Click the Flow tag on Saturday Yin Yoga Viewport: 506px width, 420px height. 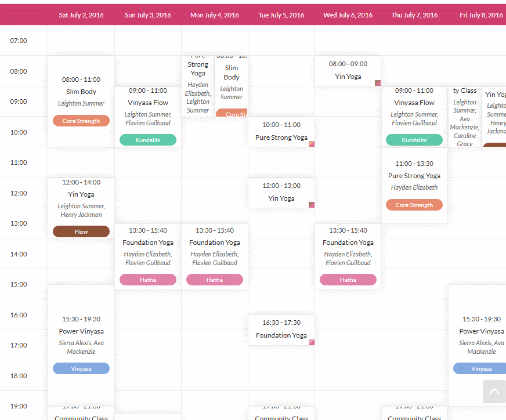pos(81,231)
